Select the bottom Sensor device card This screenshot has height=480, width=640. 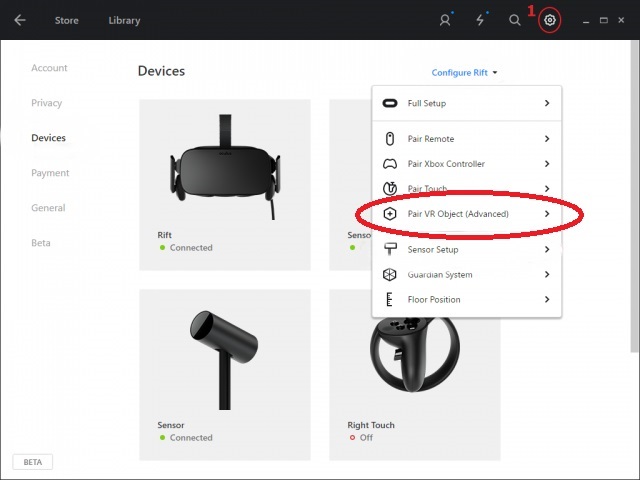point(225,375)
